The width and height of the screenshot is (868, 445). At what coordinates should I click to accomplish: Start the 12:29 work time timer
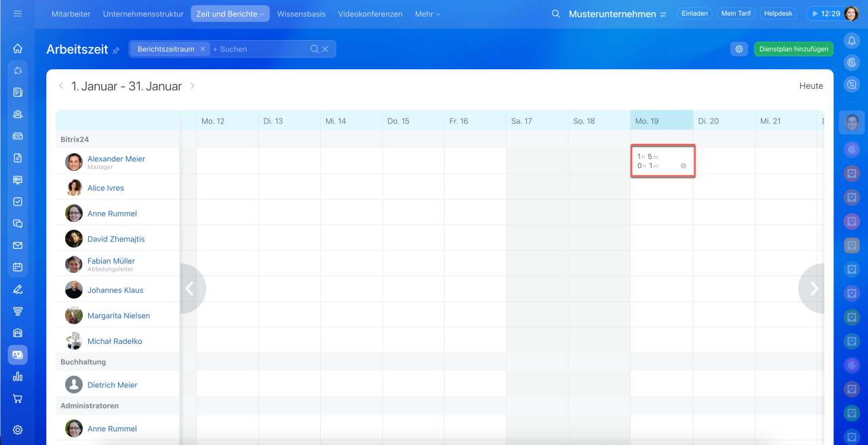[824, 14]
